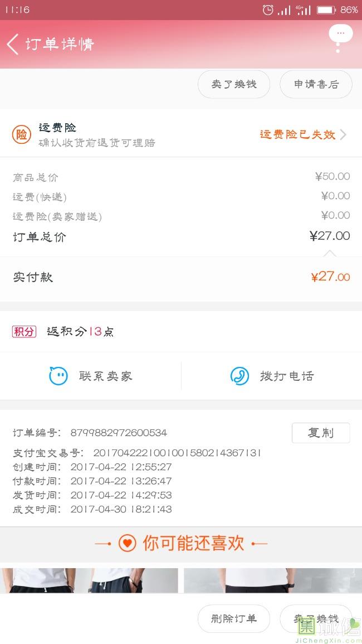
Task: Expand 运费险已失效 details chevron
Action: (x=343, y=134)
